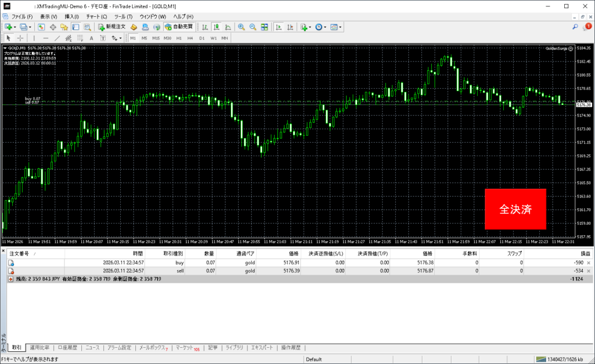Toggle the chart shift button
The height and width of the screenshot is (364, 595).
290,27
